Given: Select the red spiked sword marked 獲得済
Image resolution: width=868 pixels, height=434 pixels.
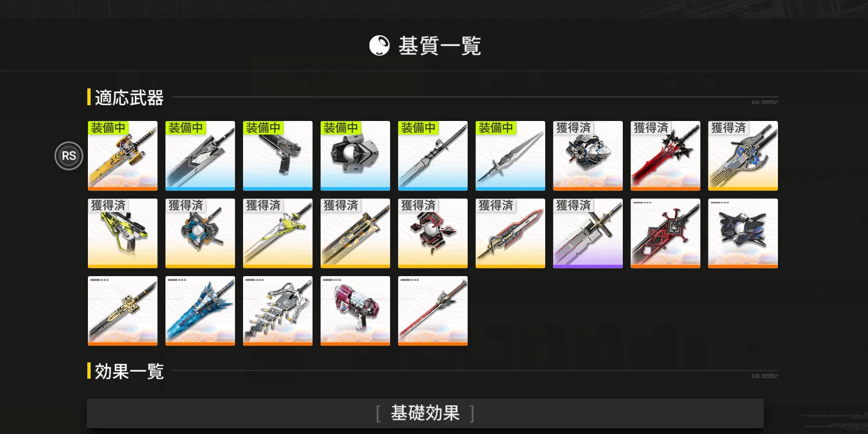Looking at the screenshot, I should 666,156.
